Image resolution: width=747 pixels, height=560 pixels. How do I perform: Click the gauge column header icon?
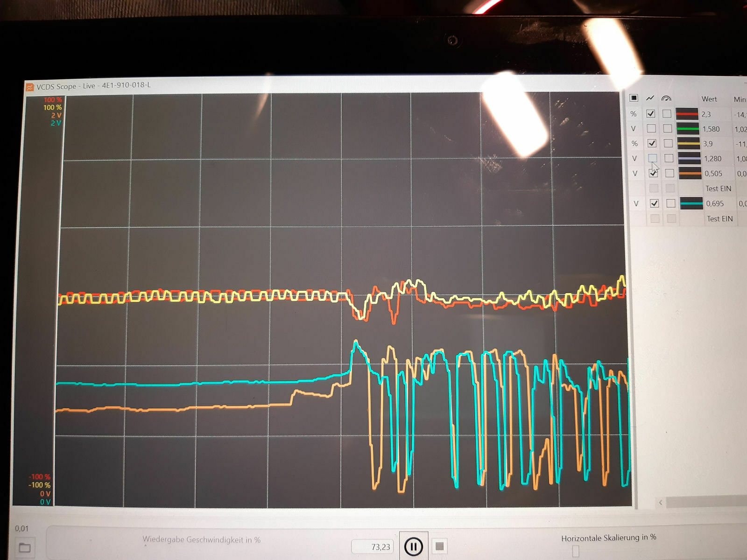666,98
